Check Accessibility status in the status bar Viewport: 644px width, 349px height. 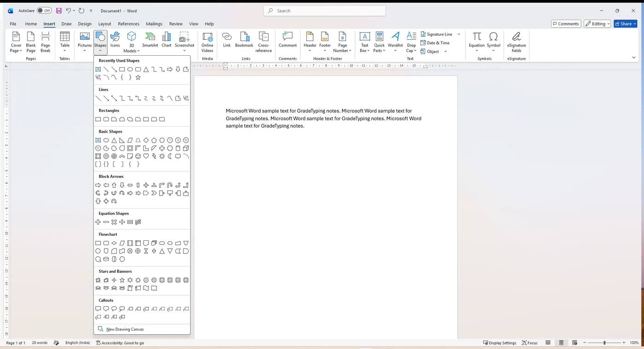point(120,343)
